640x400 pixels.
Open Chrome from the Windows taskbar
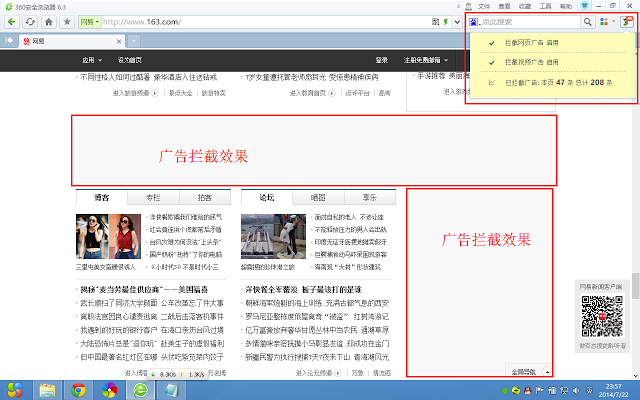(77, 388)
